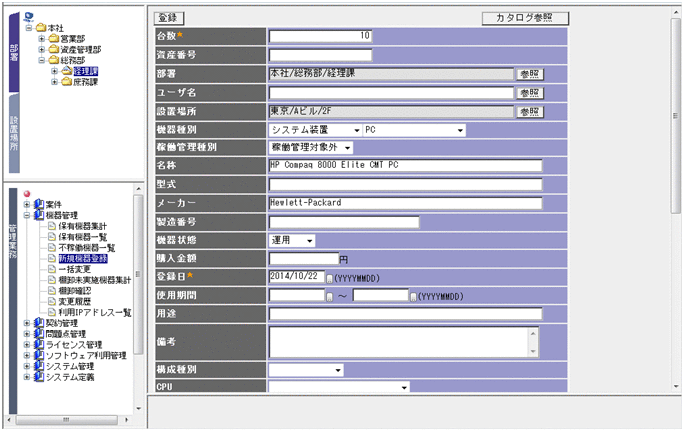Open the CPU dropdown

pos(339,387)
